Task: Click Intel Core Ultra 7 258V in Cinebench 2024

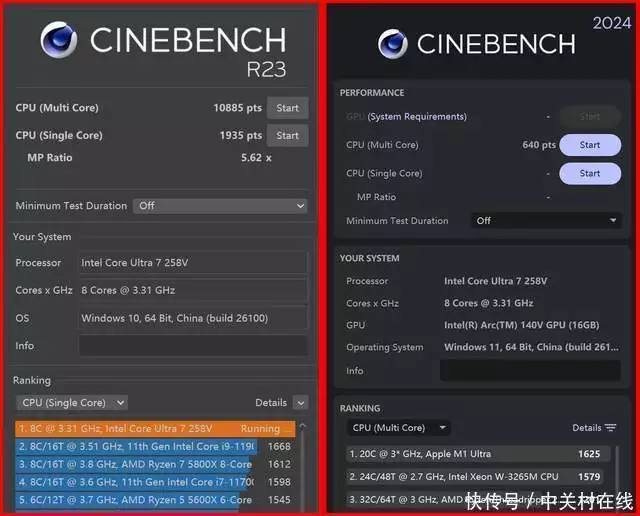Action: [496, 281]
